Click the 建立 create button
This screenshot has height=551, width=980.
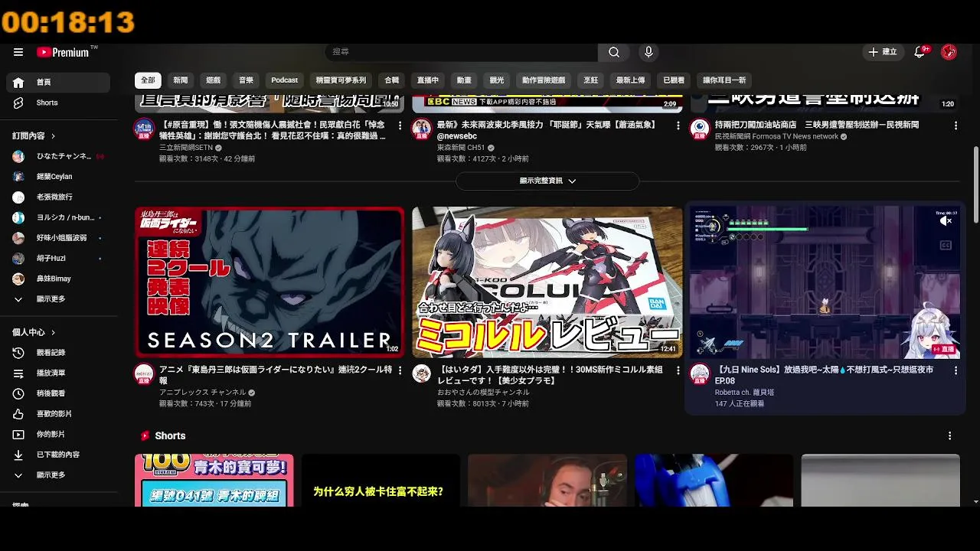coord(883,52)
